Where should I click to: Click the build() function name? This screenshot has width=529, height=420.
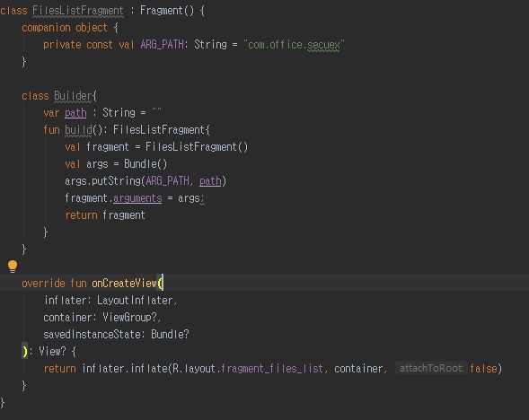click(x=78, y=130)
